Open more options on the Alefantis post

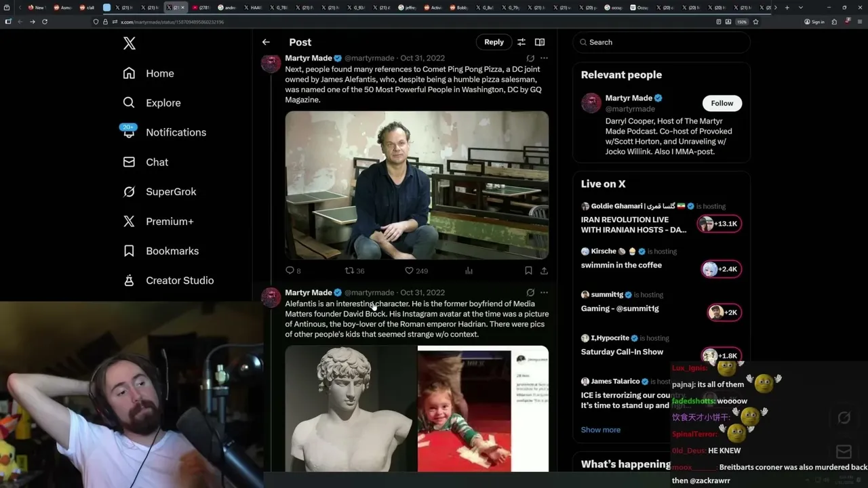click(544, 293)
